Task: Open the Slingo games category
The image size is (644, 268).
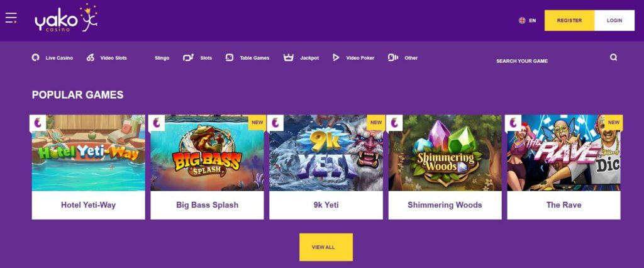Action: 162,58
